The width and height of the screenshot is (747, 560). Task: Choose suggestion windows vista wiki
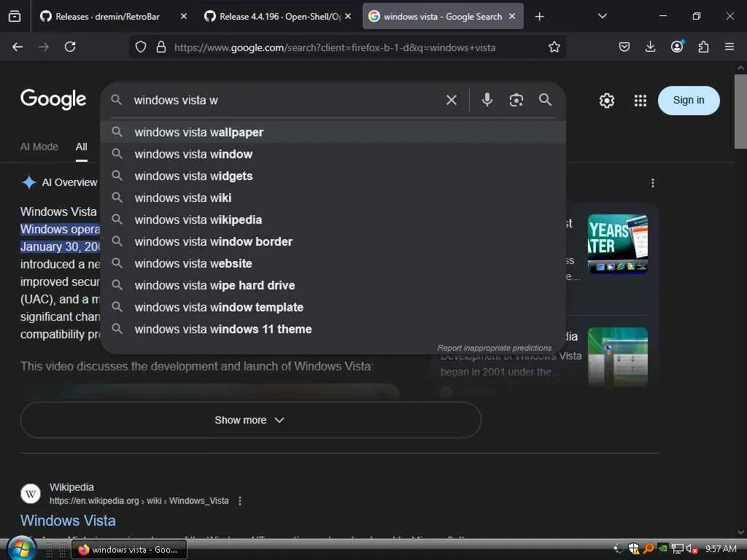tap(333, 198)
